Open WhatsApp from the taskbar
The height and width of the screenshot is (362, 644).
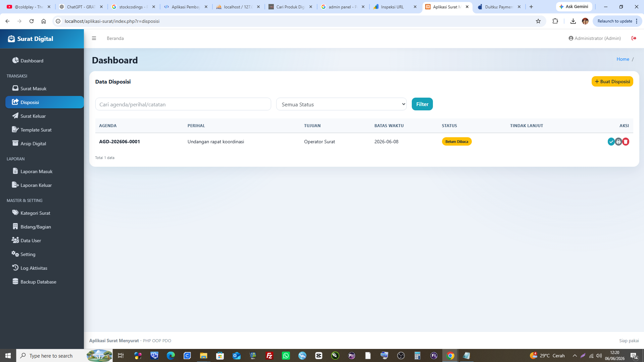click(286, 356)
